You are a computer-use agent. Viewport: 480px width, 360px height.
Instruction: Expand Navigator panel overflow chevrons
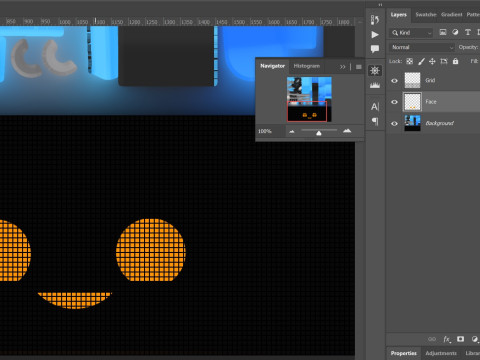tap(342, 67)
